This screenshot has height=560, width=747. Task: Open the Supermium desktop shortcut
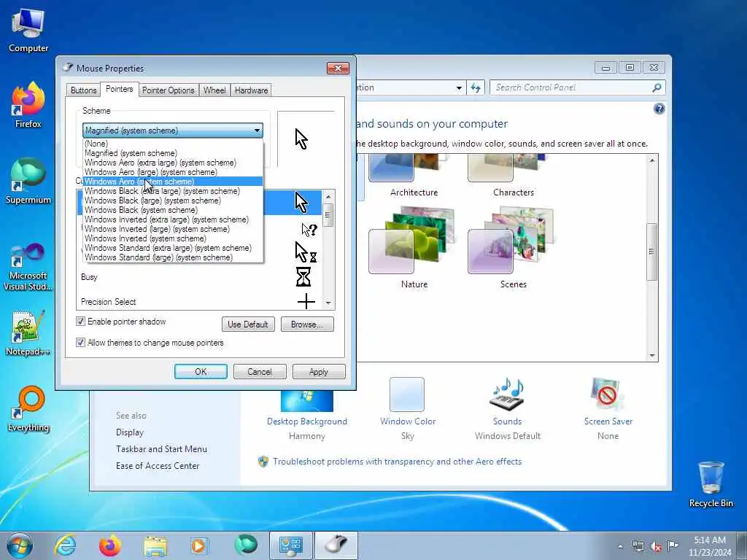coord(28,181)
